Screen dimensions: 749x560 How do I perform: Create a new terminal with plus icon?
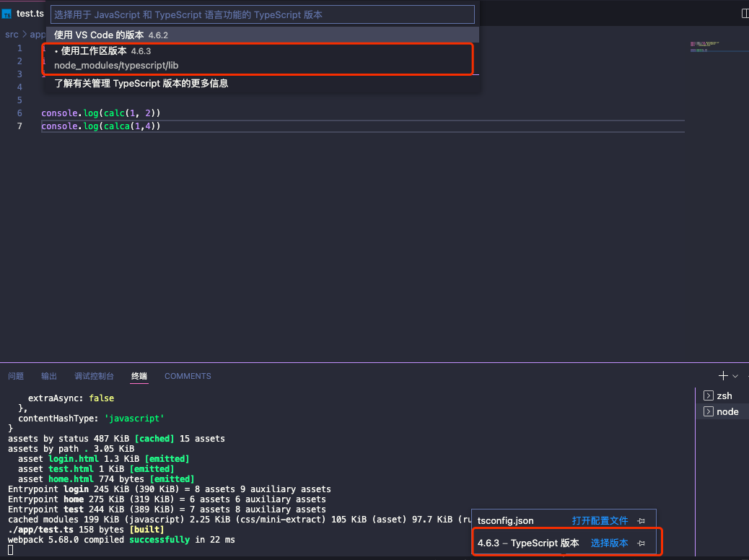pyautogui.click(x=723, y=376)
